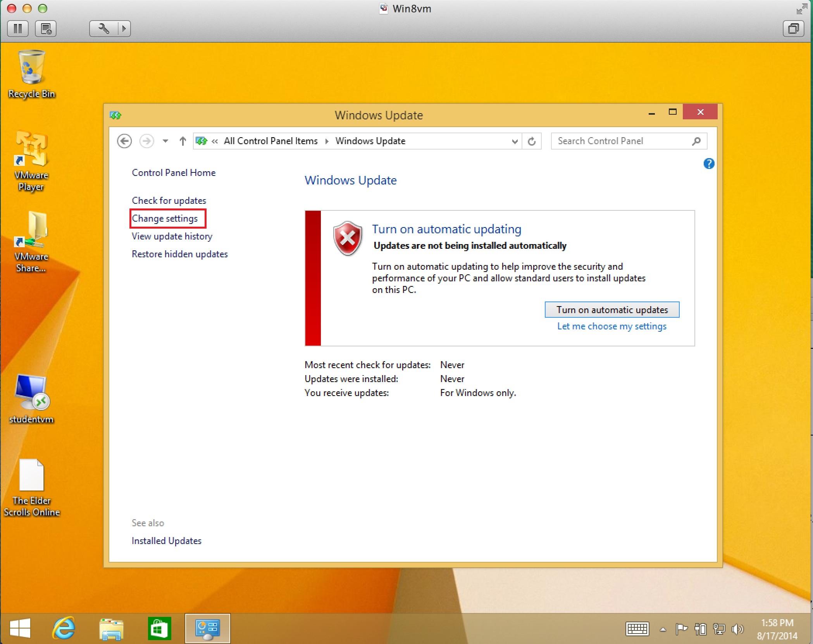Viewport: 813px width, 644px height.
Task: Click the taskbar volume speaker icon
Action: pyautogui.click(x=737, y=629)
